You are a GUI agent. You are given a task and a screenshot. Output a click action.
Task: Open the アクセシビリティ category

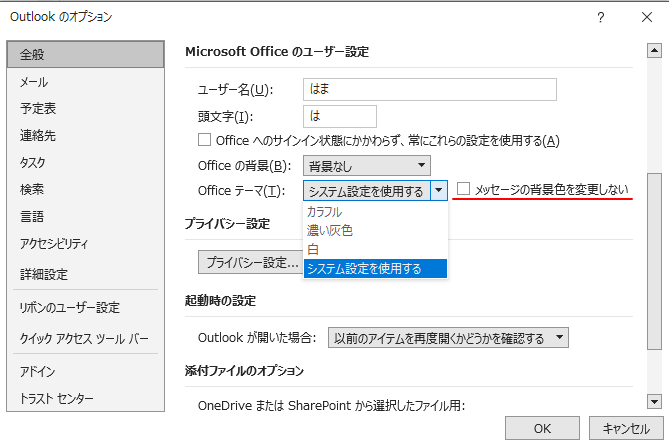tap(85, 244)
